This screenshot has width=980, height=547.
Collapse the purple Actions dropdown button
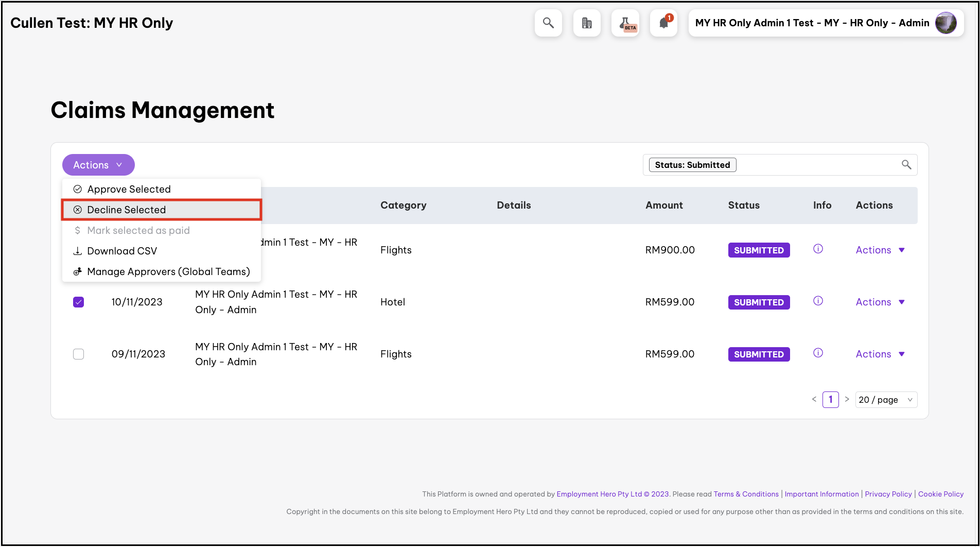click(x=98, y=165)
